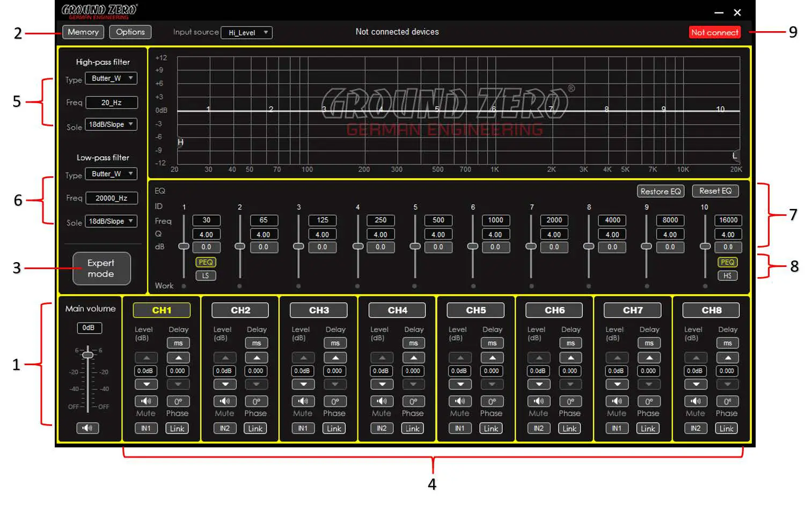Viewport: 812px width, 507px height.
Task: Toggle Link on channel CH1
Action: tap(178, 429)
